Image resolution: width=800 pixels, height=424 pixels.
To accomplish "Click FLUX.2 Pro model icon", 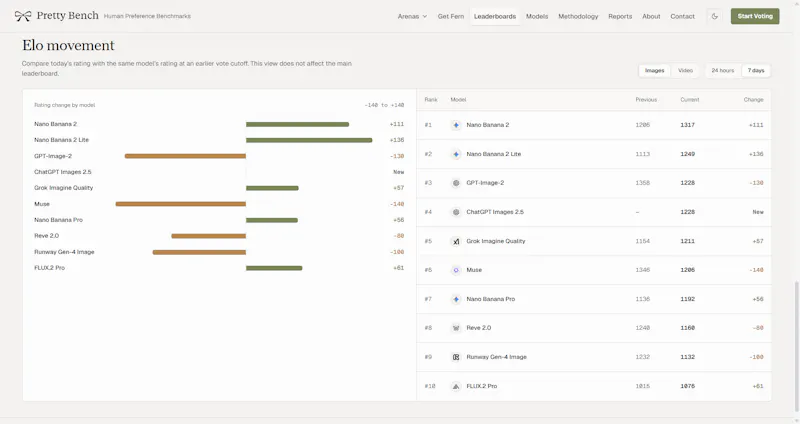I will (x=456, y=386).
